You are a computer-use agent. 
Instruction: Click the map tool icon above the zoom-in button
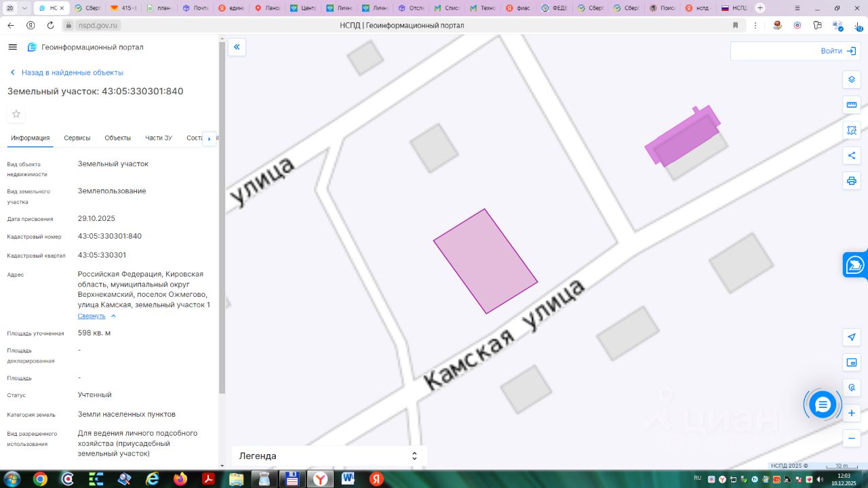[x=852, y=388]
